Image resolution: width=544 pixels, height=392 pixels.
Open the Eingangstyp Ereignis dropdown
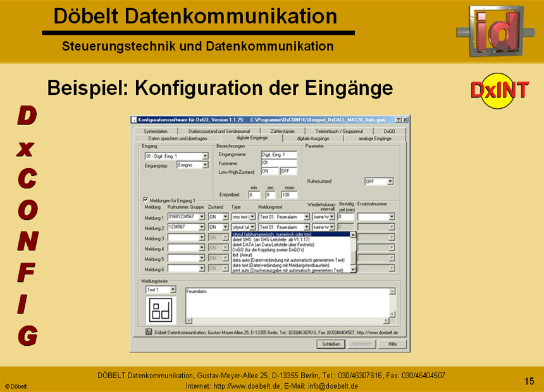coord(205,165)
